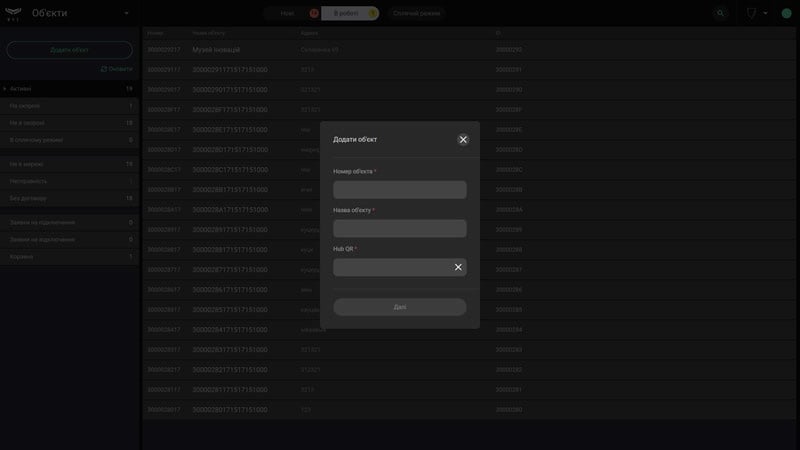
Task: Open the row 300002BE171517151000
Action: pos(469,130)
